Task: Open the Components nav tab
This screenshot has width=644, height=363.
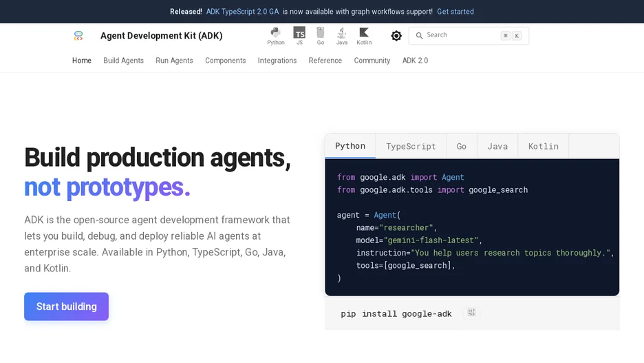Action: click(226, 61)
